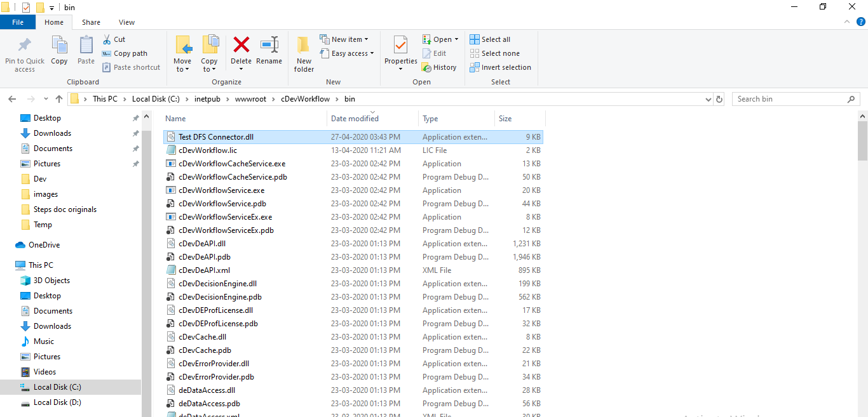
Task: Open the address bar history dropdown
Action: tap(708, 98)
